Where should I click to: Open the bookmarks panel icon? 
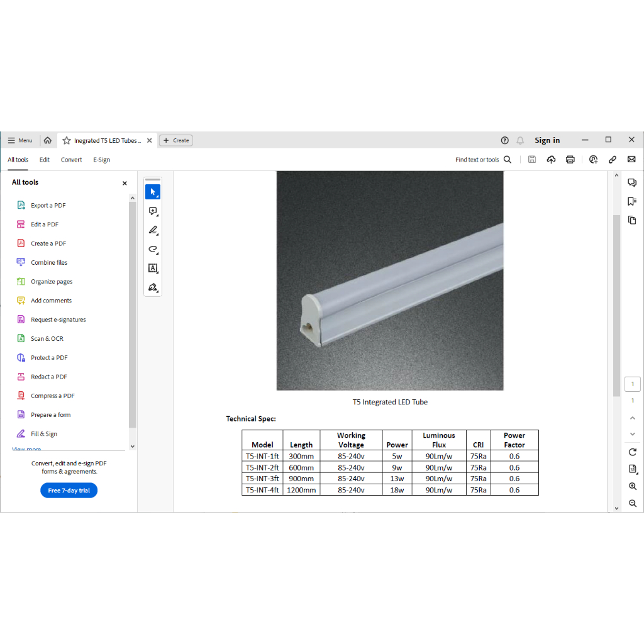632,201
